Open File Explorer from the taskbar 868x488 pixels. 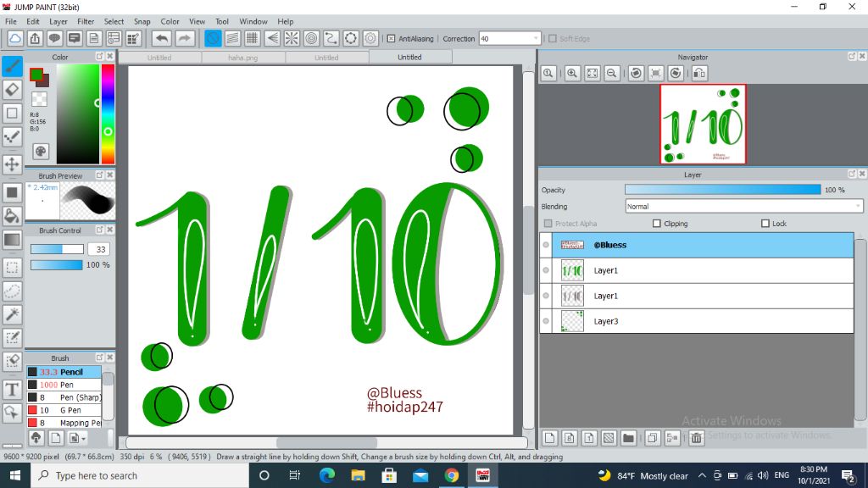tap(359, 475)
